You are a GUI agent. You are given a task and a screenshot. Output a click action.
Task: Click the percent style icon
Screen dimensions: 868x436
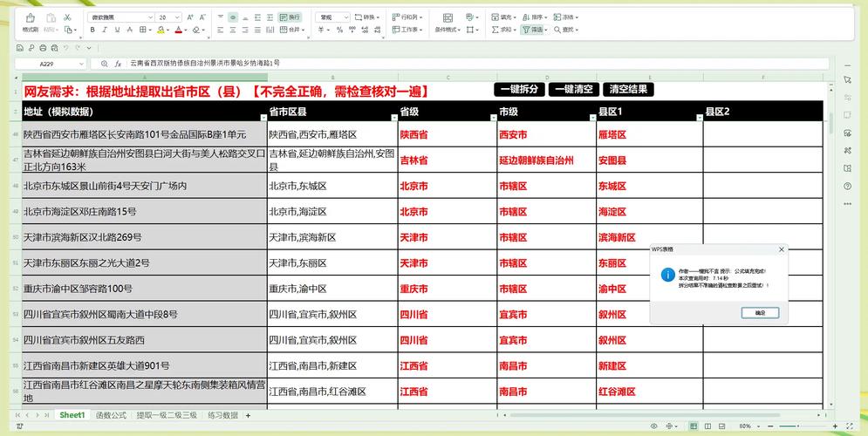(338, 30)
